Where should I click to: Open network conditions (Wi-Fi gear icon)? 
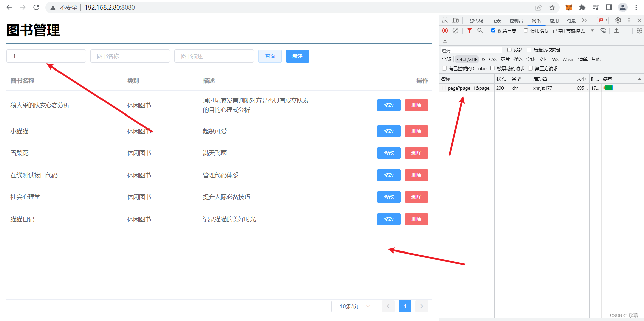(603, 31)
